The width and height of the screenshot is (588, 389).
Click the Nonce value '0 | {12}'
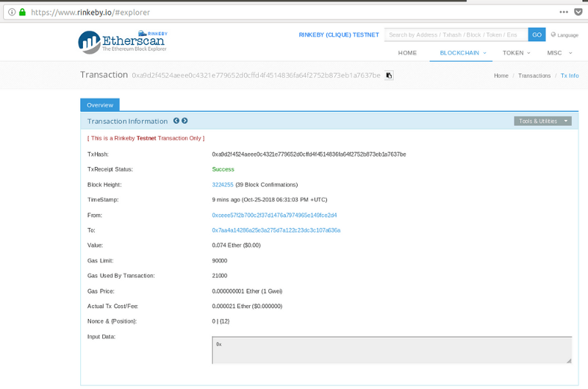point(221,321)
